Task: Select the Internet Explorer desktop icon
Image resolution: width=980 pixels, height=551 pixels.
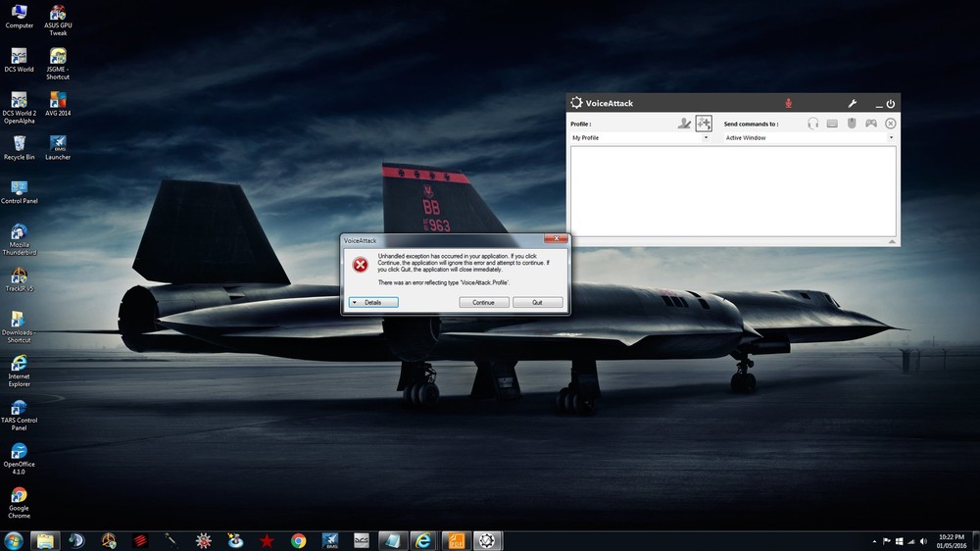Action: point(19,371)
